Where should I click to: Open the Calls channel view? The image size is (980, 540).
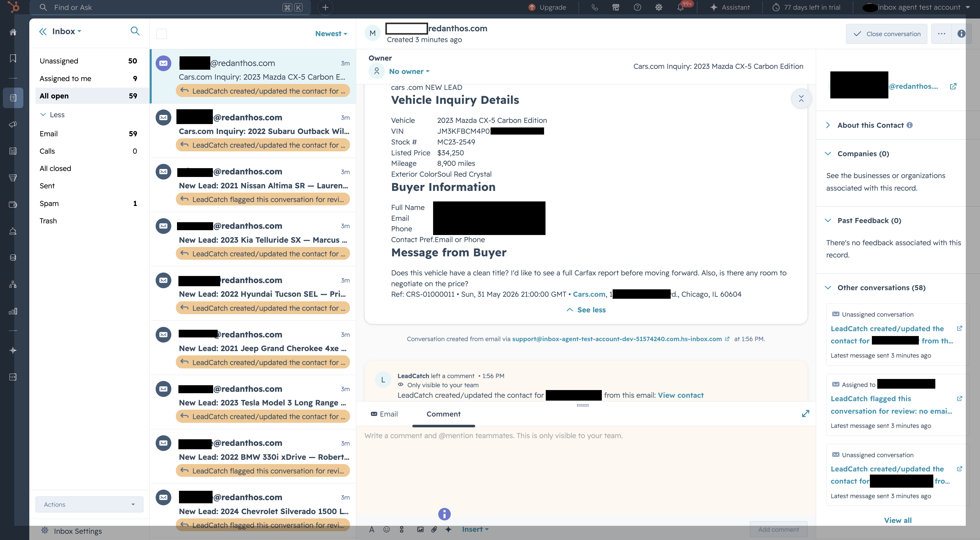pos(89,151)
